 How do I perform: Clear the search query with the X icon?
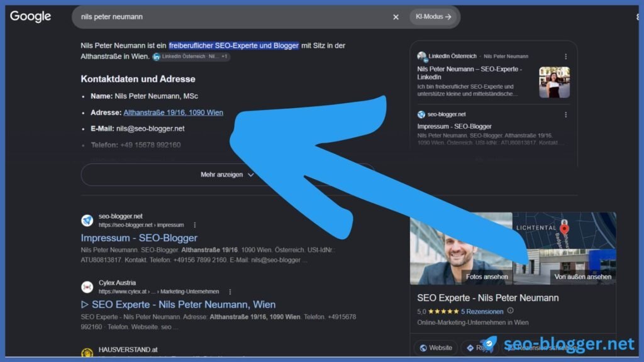tap(396, 17)
